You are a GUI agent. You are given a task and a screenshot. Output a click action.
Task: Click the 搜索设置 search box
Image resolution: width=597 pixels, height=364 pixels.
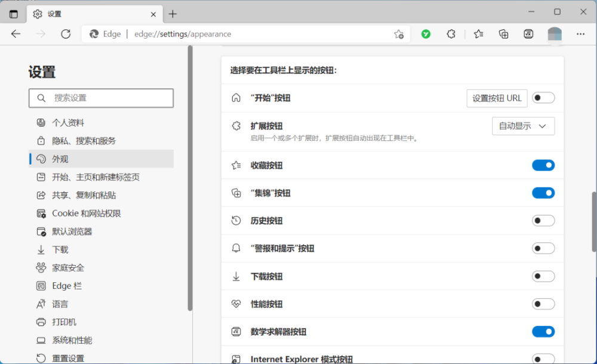[101, 98]
